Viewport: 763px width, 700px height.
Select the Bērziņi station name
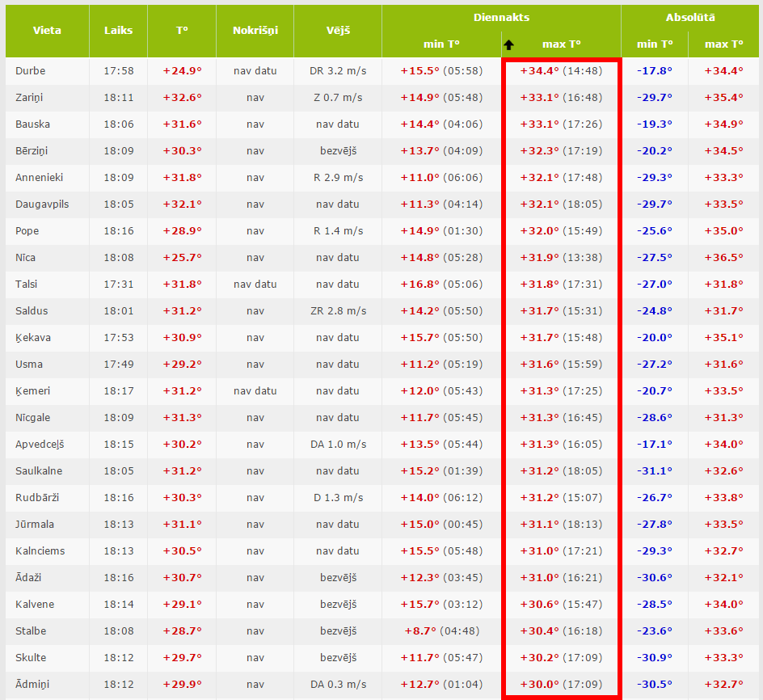pyautogui.click(x=32, y=151)
